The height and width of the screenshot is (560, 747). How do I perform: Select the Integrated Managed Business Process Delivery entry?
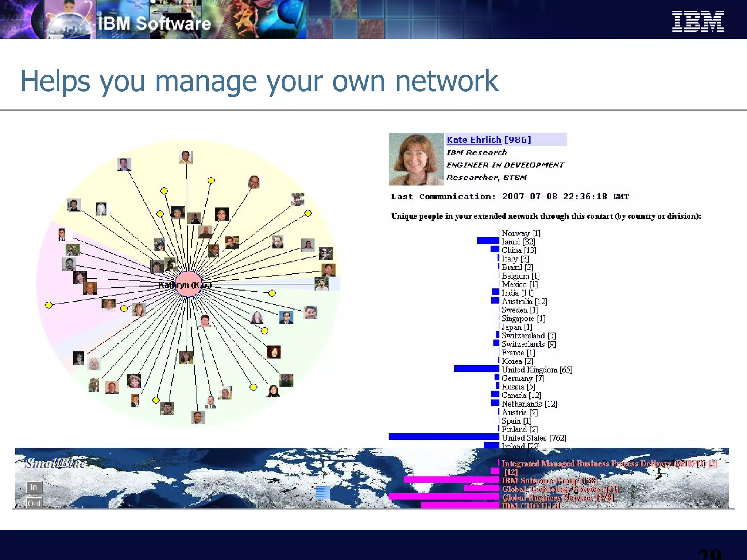pyautogui.click(x=609, y=463)
